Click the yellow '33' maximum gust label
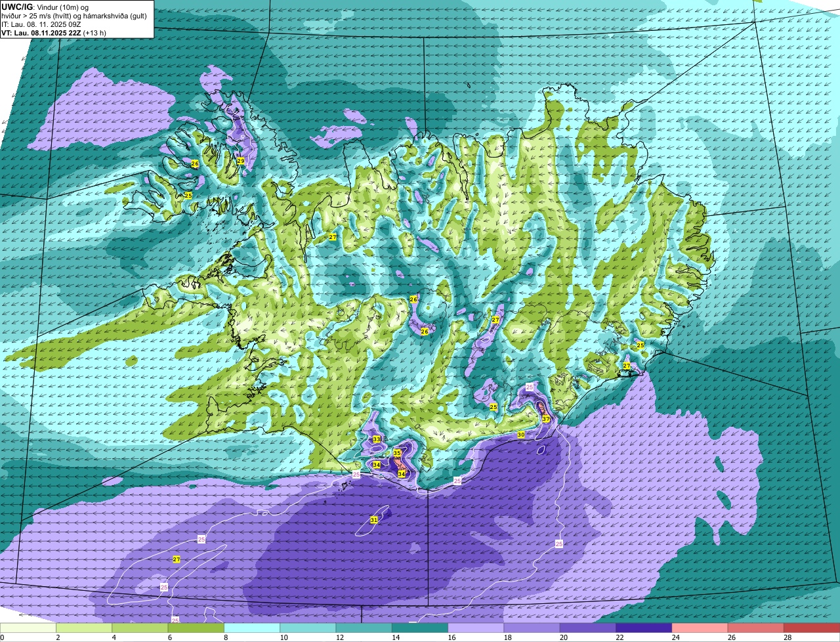 coord(376,439)
